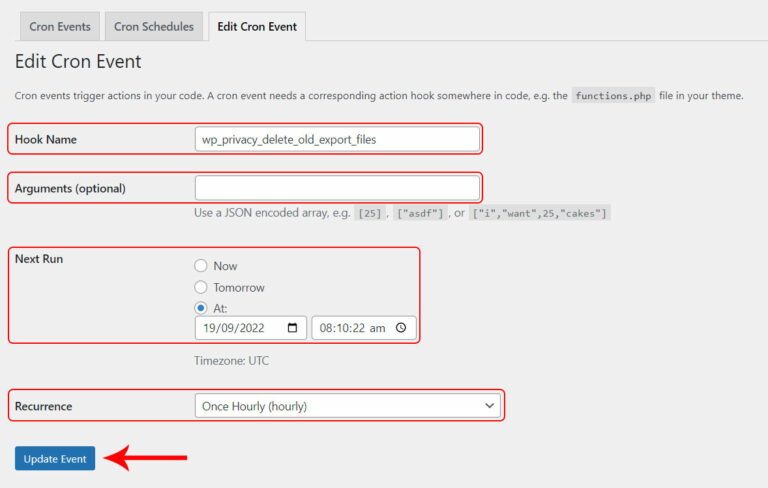Image resolution: width=768 pixels, height=488 pixels.
Task: Click into the Hook Name text field
Action: pyautogui.click(x=337, y=139)
